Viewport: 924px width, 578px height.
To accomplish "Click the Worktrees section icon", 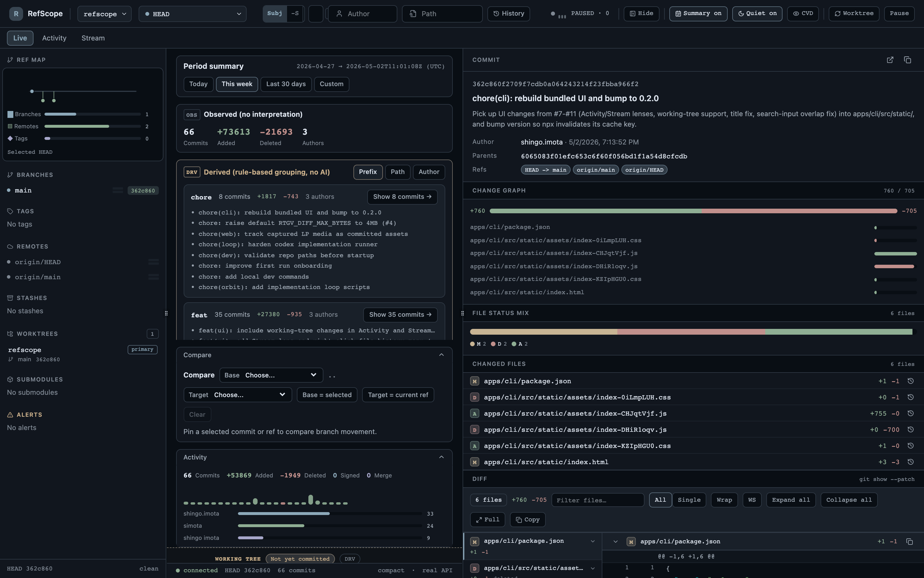I will [x=10, y=334].
